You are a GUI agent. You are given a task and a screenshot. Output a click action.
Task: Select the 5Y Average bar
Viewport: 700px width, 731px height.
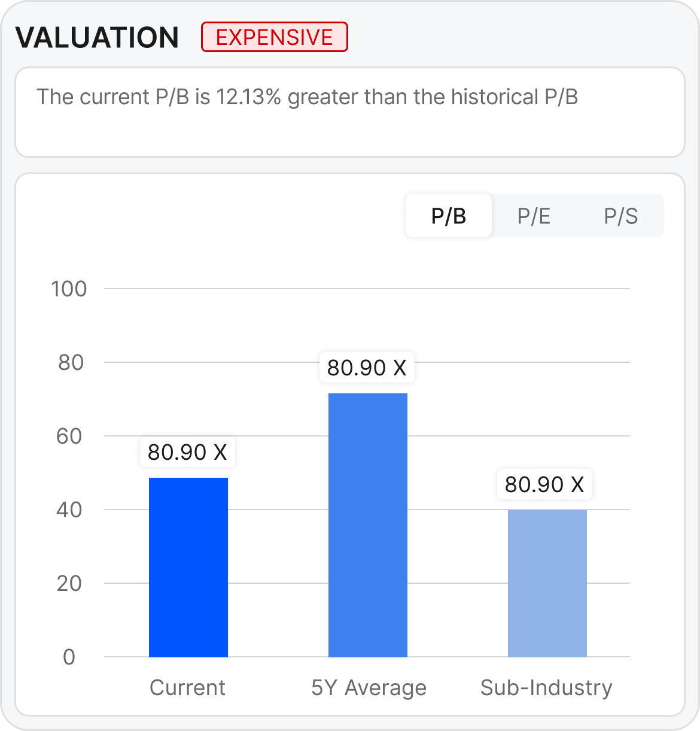[367, 524]
